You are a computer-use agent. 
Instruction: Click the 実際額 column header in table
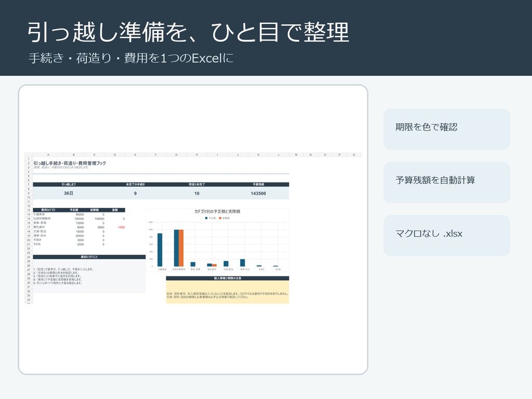coord(95,210)
